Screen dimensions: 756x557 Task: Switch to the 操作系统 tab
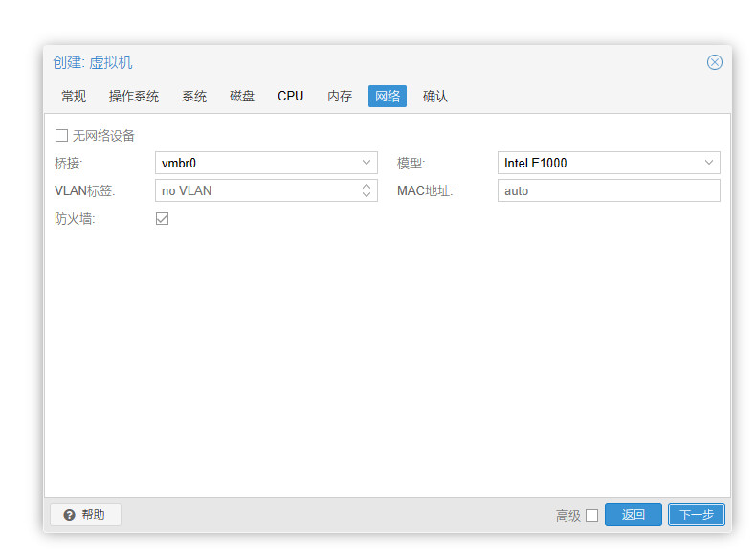[x=134, y=97]
